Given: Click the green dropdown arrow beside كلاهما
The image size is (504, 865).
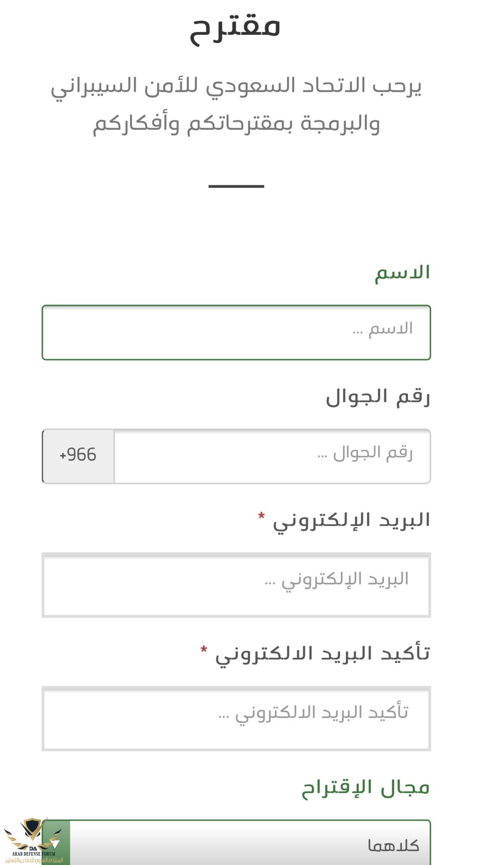Looking at the screenshot, I should tap(56, 843).
